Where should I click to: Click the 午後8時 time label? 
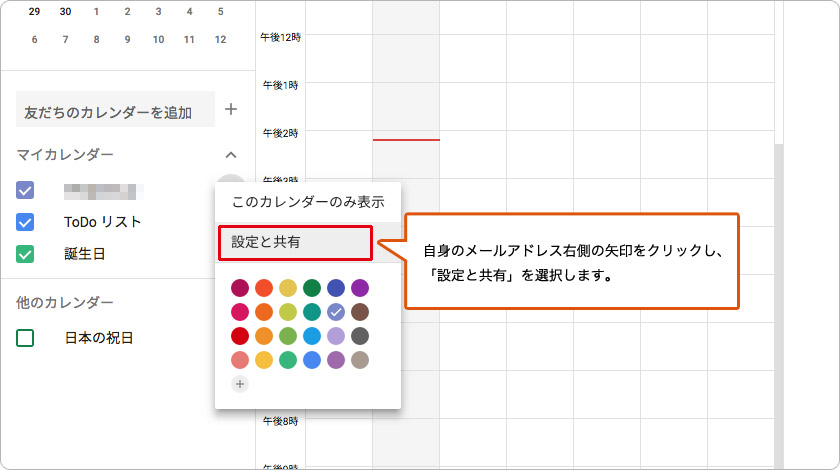click(x=281, y=421)
